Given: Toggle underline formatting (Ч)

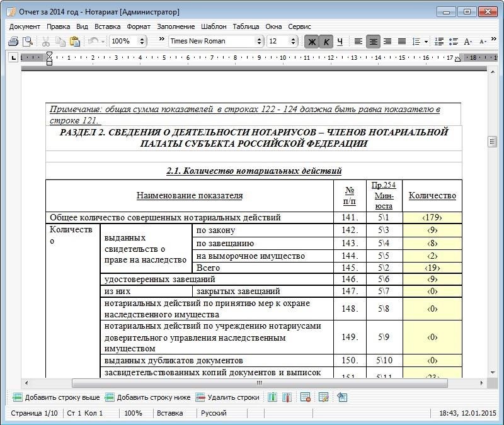Looking at the screenshot, I should 340,42.
